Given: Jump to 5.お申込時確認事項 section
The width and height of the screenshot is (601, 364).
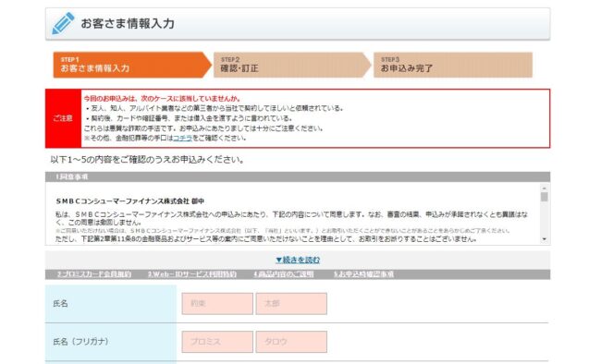Looking at the screenshot, I should click(x=363, y=274).
